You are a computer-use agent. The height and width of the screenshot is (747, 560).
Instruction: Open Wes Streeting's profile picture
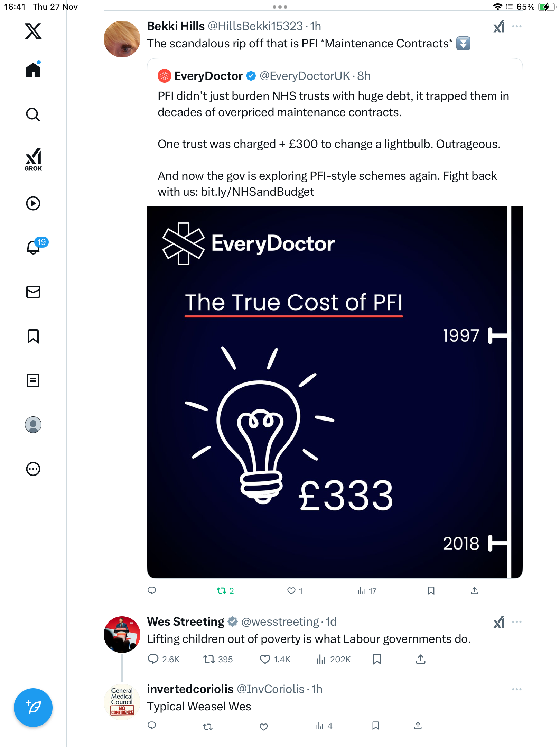coord(122,635)
